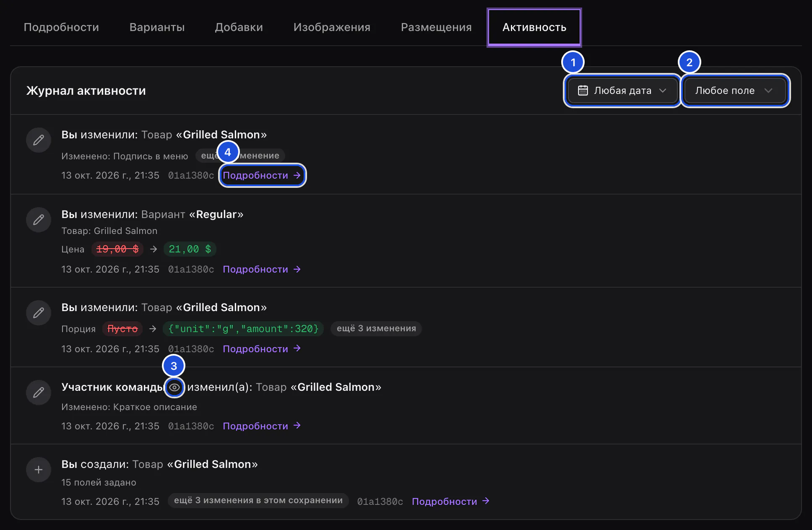Image resolution: width=812 pixels, height=530 pixels.
Task: Click the Изменено: Подпись в меню text
Action: tap(125, 156)
